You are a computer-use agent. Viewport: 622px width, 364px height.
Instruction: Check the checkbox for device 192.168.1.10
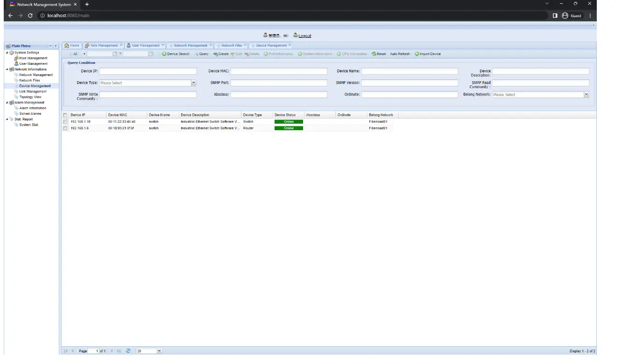(x=65, y=121)
